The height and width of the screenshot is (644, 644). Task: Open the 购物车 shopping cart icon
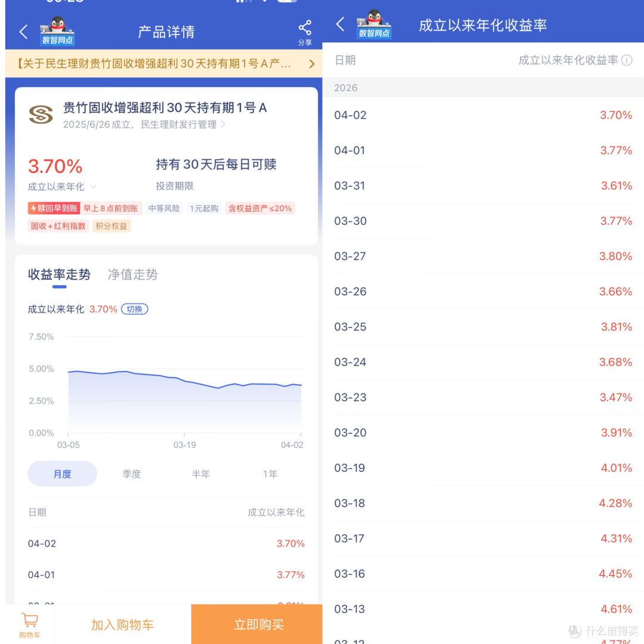(x=30, y=625)
